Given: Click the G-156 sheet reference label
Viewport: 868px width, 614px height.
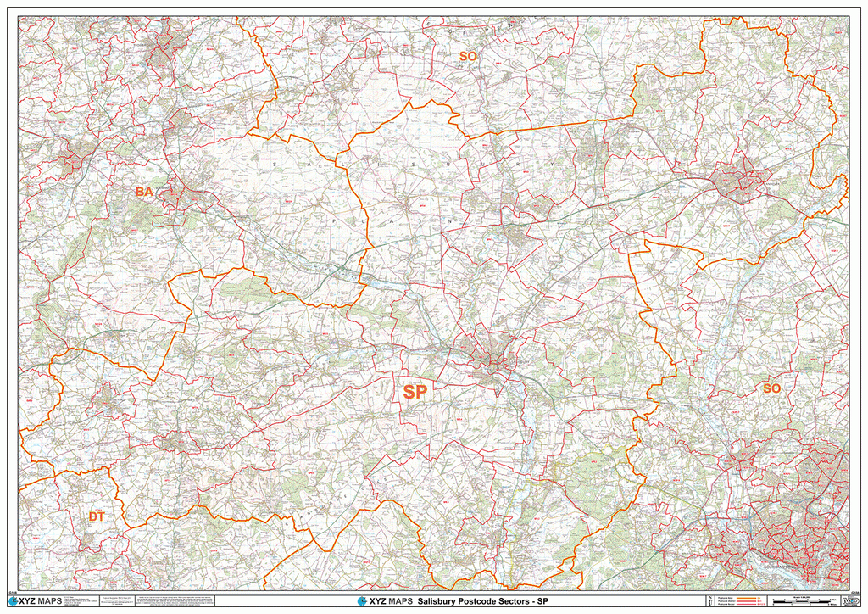Looking at the screenshot, I should [x=14, y=593].
